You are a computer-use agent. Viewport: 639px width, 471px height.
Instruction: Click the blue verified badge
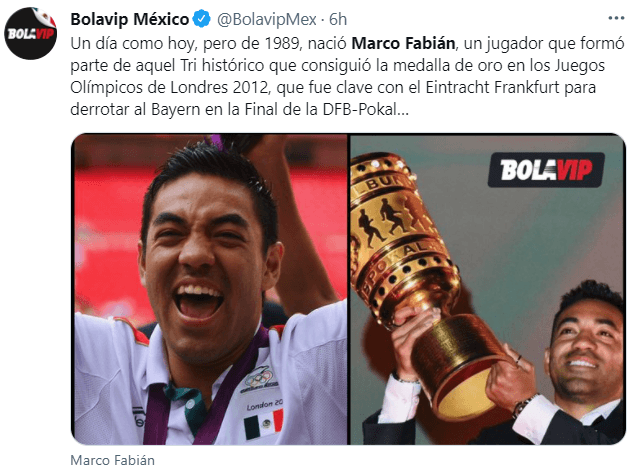201,19
